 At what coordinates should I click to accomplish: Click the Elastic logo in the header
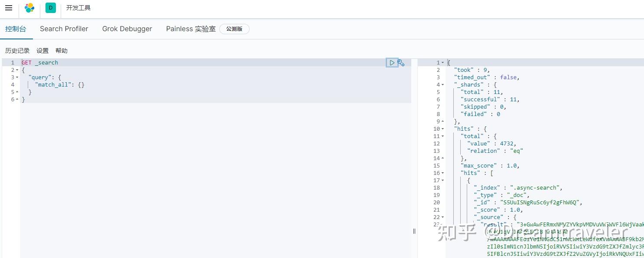click(29, 7)
